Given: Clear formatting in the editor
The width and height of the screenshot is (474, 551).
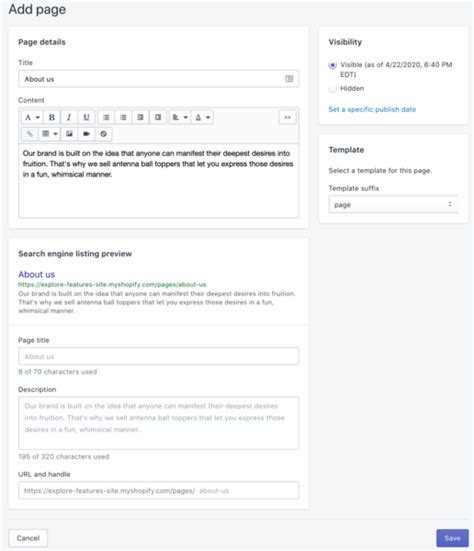Looking at the screenshot, I should click(103, 134).
